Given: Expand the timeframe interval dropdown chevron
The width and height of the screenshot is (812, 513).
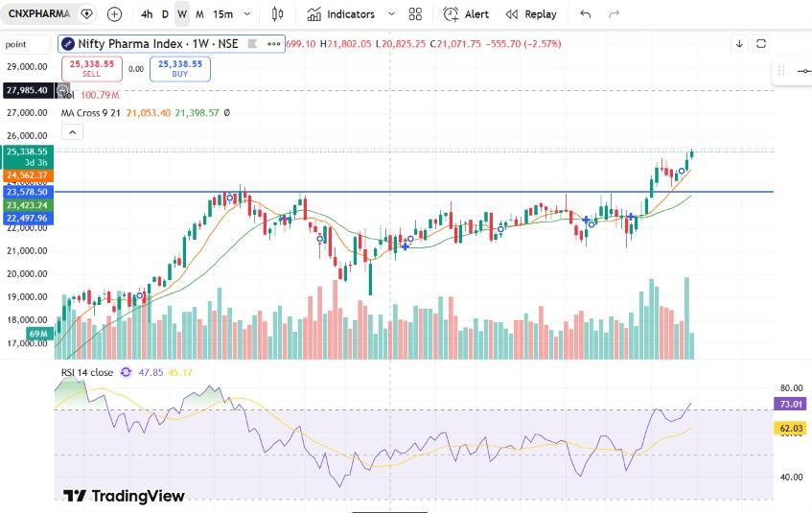Looking at the screenshot, I should [x=247, y=14].
